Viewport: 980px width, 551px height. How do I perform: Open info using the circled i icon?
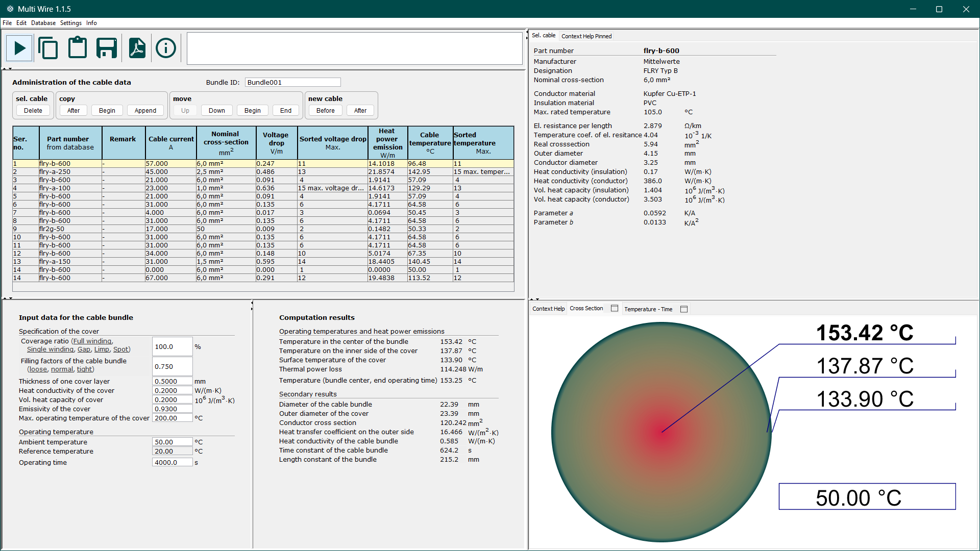coord(166,48)
